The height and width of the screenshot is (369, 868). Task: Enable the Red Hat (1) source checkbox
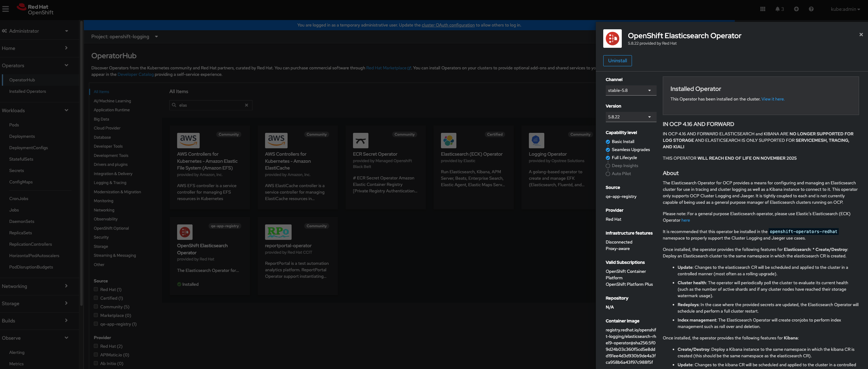pyautogui.click(x=96, y=289)
